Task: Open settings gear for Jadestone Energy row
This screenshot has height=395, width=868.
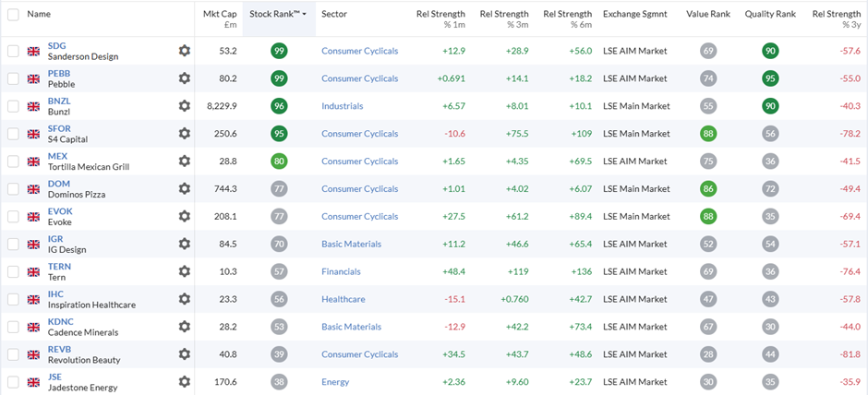Action: tap(185, 382)
